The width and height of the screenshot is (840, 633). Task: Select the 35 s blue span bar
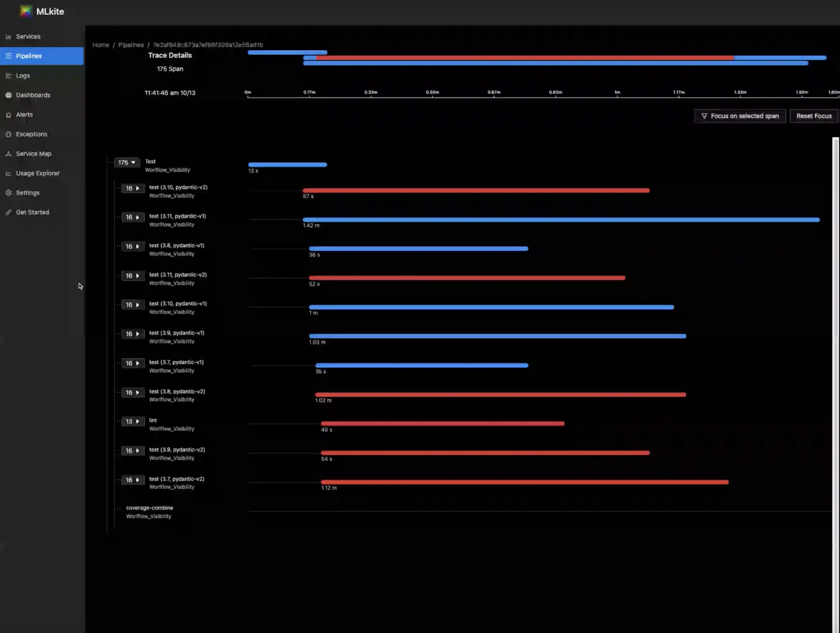click(x=421, y=365)
